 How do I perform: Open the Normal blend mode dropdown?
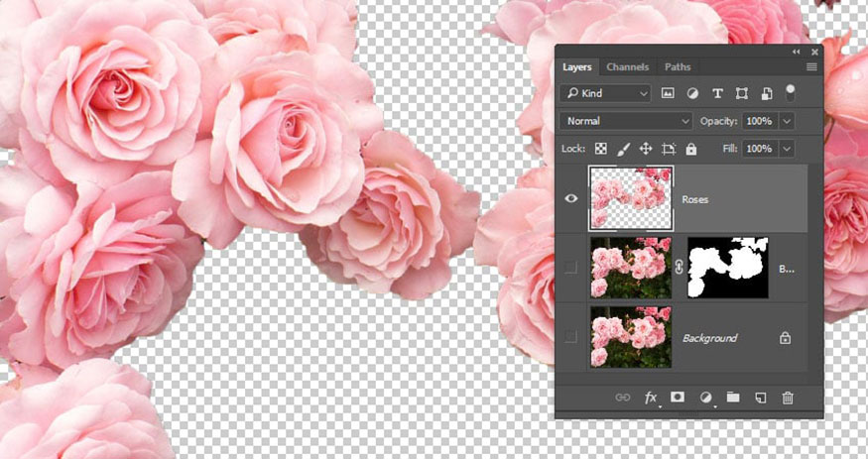(626, 121)
